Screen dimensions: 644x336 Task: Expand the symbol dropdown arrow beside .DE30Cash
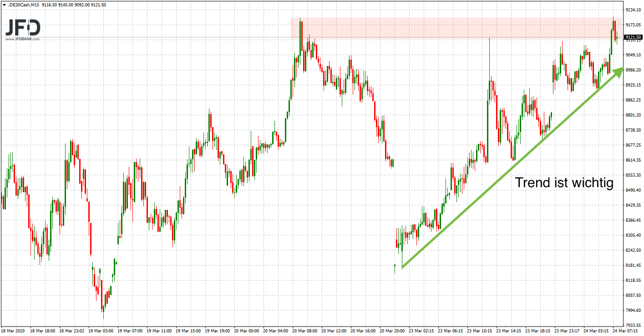[5, 5]
